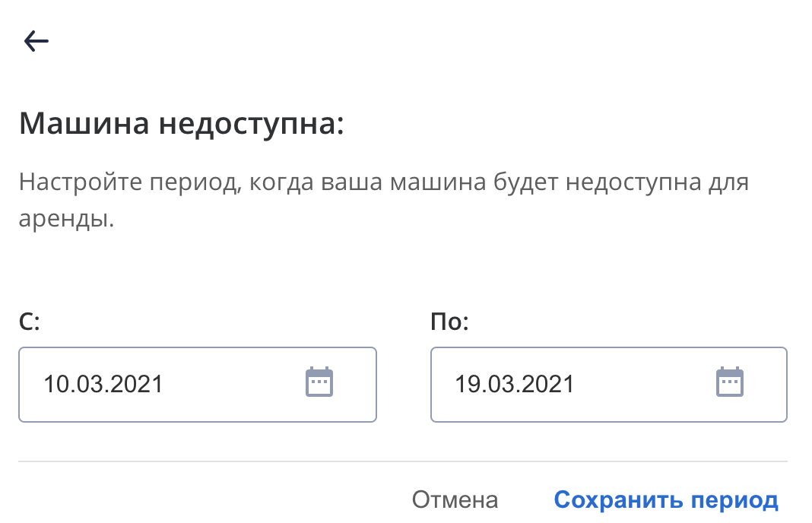Open calendar picker for end date
The image size is (812, 523).
coord(730,382)
